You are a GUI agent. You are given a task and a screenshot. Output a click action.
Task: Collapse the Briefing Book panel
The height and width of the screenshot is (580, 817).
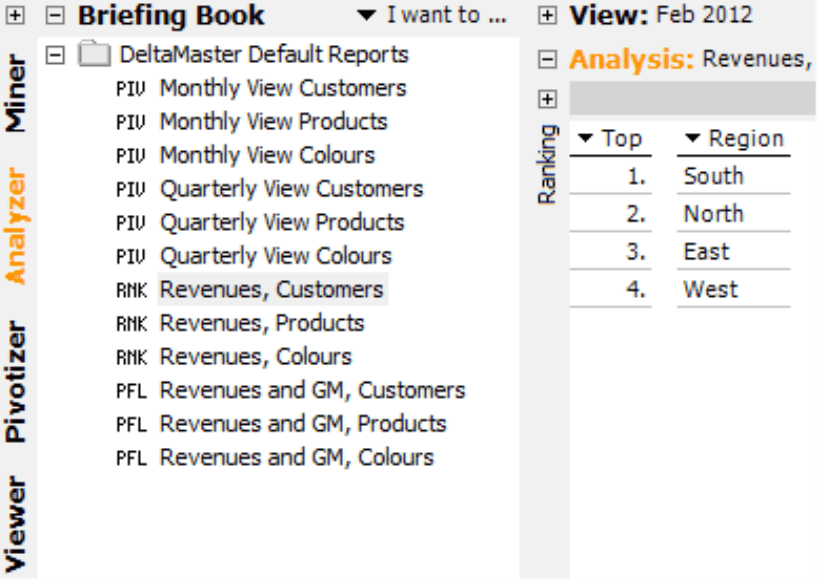click(55, 15)
